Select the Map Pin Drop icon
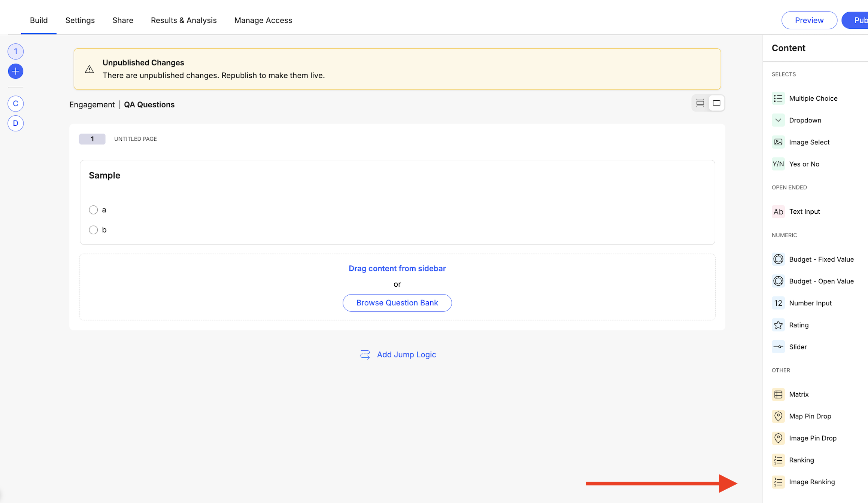868x503 pixels. (778, 416)
